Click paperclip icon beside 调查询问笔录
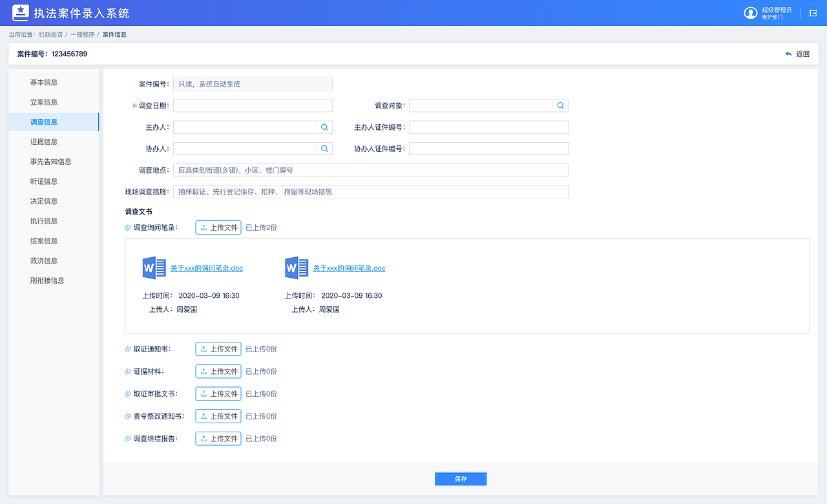 pos(128,227)
